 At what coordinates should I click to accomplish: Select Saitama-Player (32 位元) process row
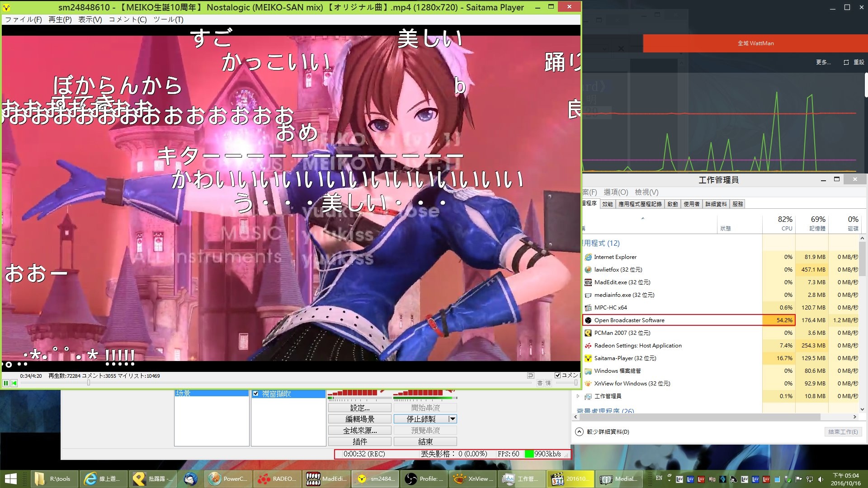(x=721, y=358)
